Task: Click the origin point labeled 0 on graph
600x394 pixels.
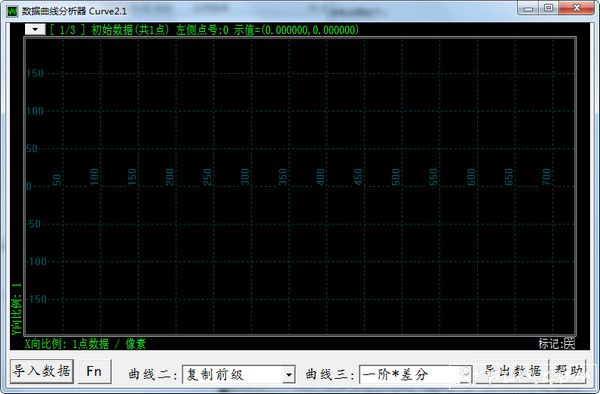Action: [x=28, y=187]
